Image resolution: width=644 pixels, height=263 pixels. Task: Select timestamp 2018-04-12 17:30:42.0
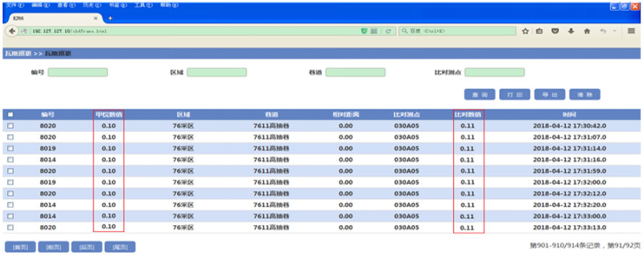pyautogui.click(x=569, y=126)
